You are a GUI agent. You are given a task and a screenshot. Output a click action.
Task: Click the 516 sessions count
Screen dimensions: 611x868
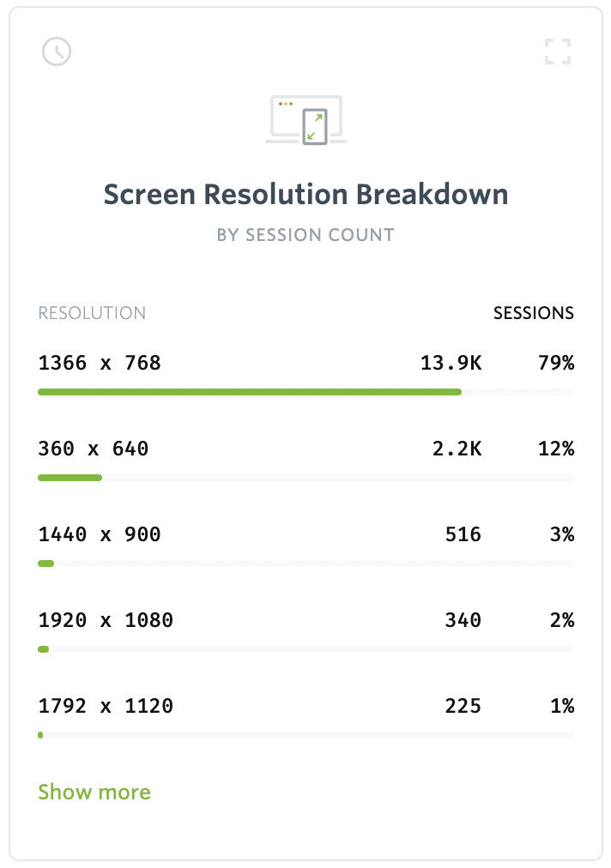[463, 534]
